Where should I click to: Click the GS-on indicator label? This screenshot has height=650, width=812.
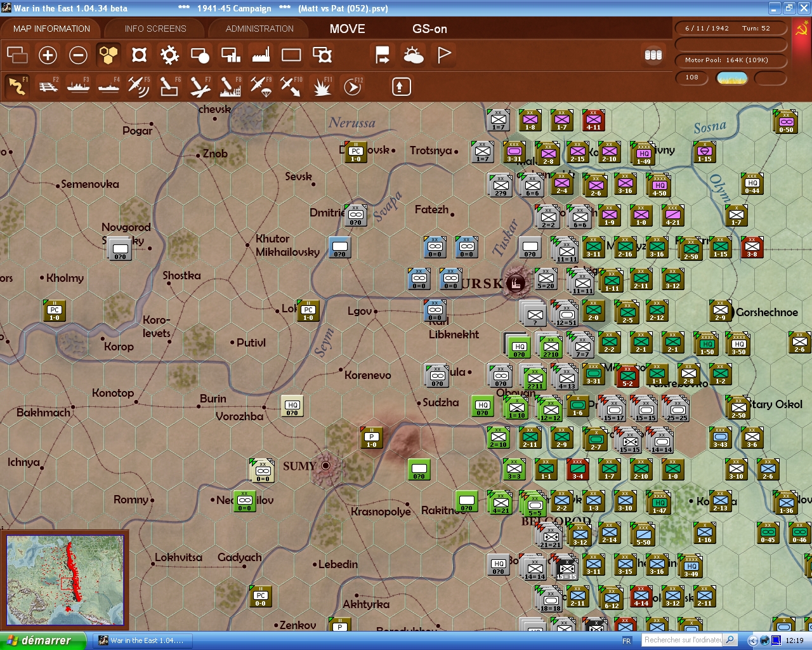429,29
